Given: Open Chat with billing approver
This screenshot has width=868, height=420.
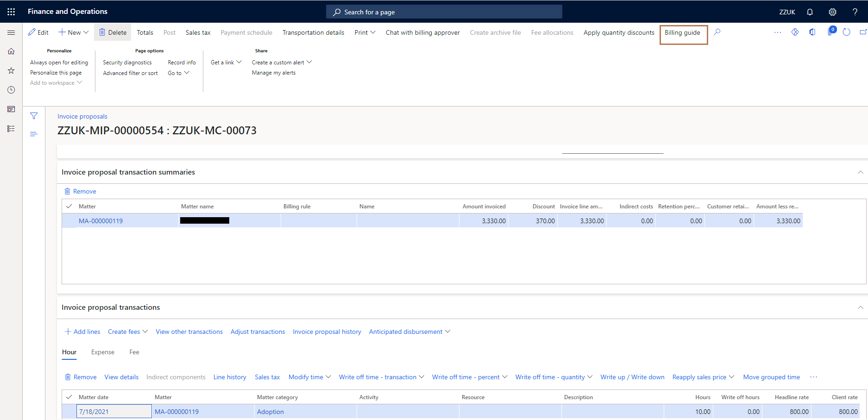Looking at the screenshot, I should tap(423, 32).
